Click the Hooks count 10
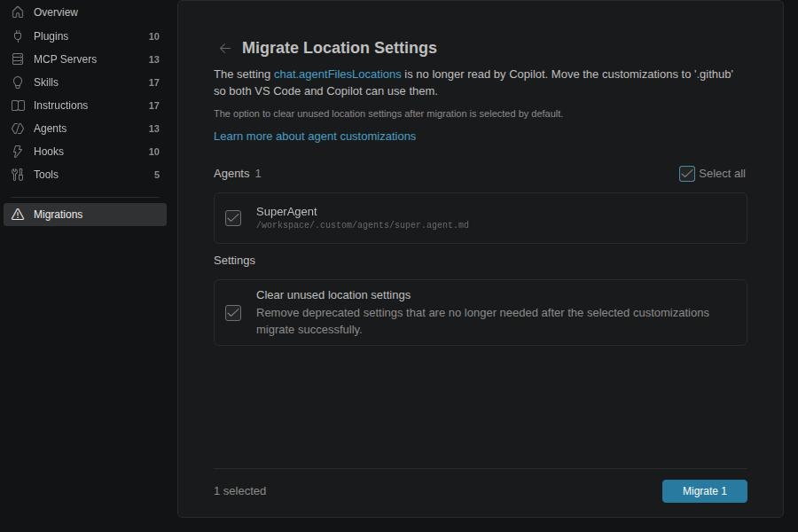This screenshot has width=798, height=532. [x=153, y=152]
